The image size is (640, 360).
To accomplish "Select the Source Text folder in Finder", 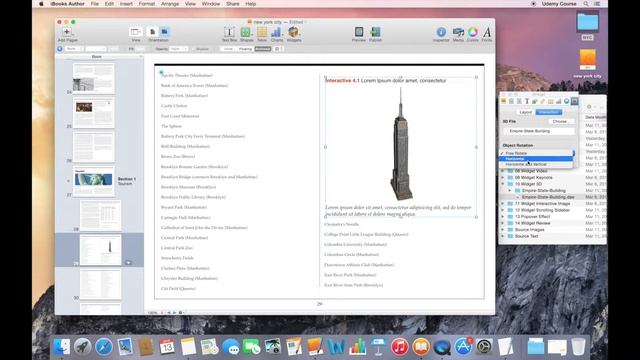I will (x=526, y=236).
